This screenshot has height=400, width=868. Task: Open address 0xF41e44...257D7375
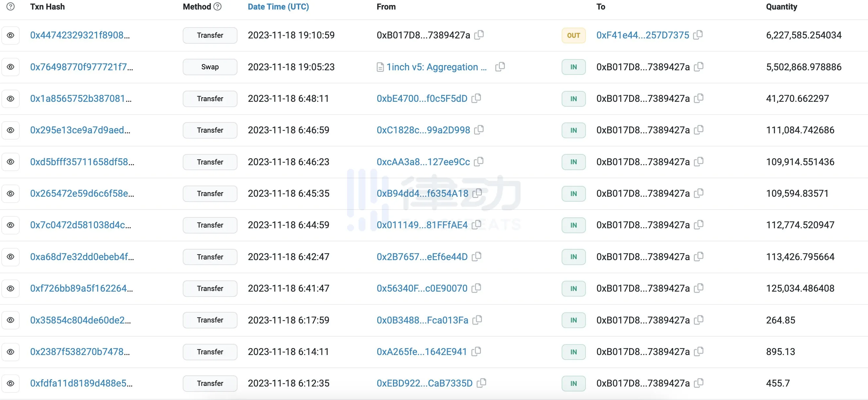point(643,35)
